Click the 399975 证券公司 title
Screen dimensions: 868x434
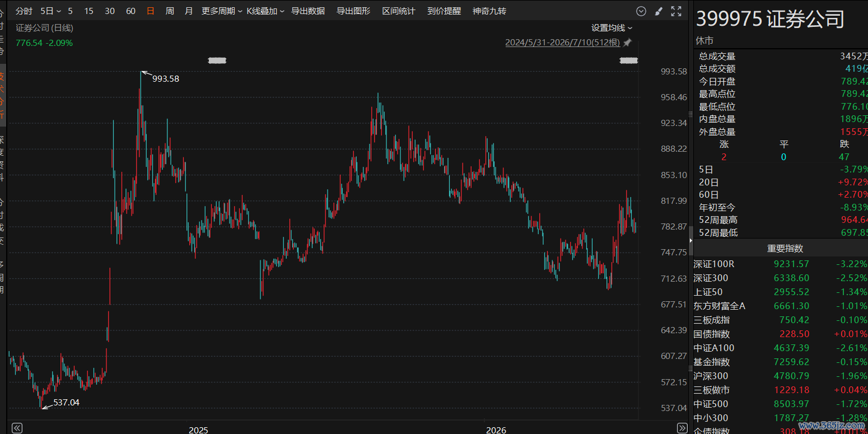770,19
